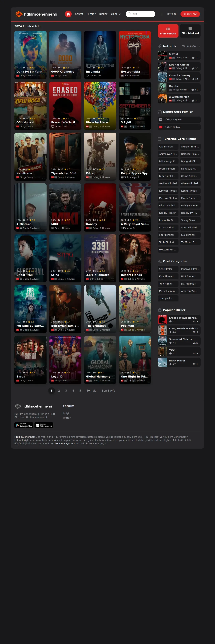
Task: Click the sparkle icon by Özel Kategoriler
Action: coord(160,261)
